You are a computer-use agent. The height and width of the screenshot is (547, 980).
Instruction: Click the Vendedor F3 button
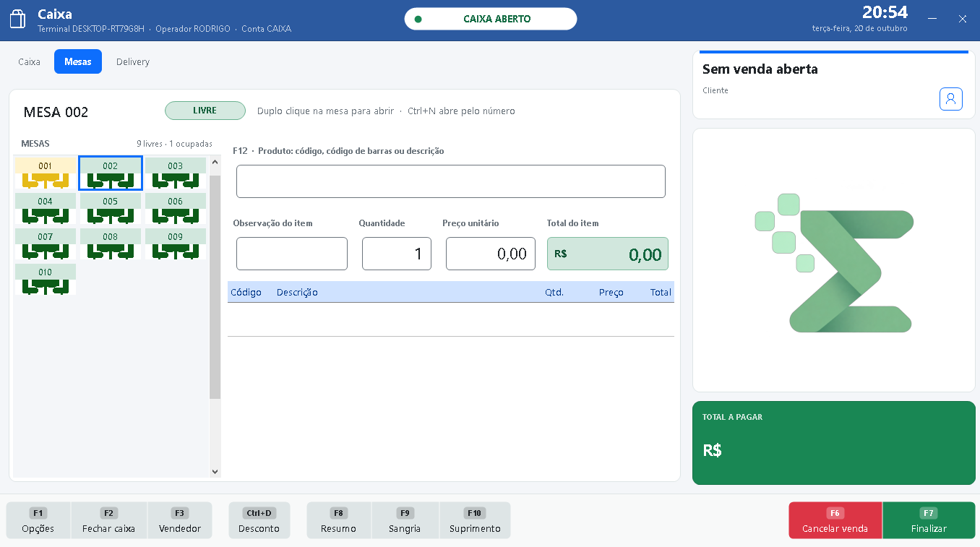180,520
